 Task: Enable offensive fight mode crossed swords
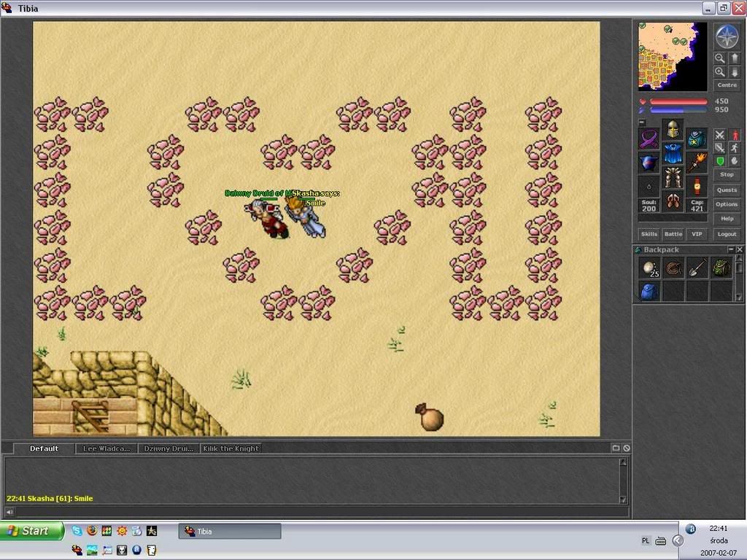pos(720,135)
